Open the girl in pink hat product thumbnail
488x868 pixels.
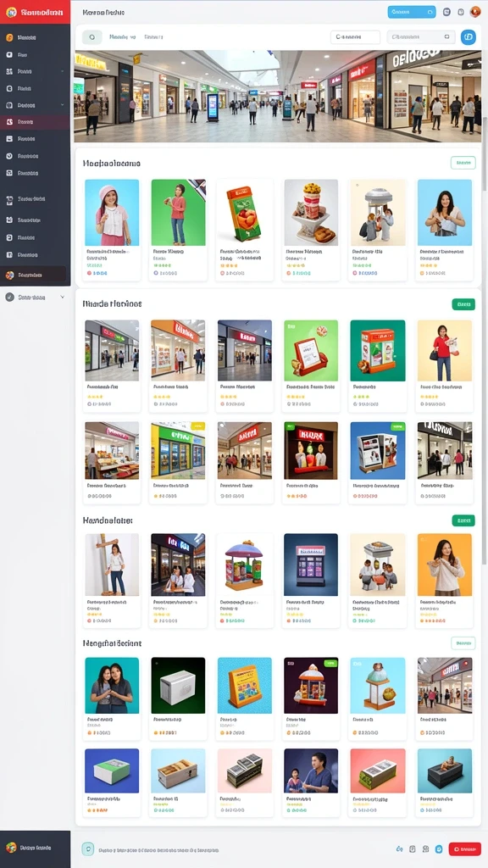coord(112,213)
